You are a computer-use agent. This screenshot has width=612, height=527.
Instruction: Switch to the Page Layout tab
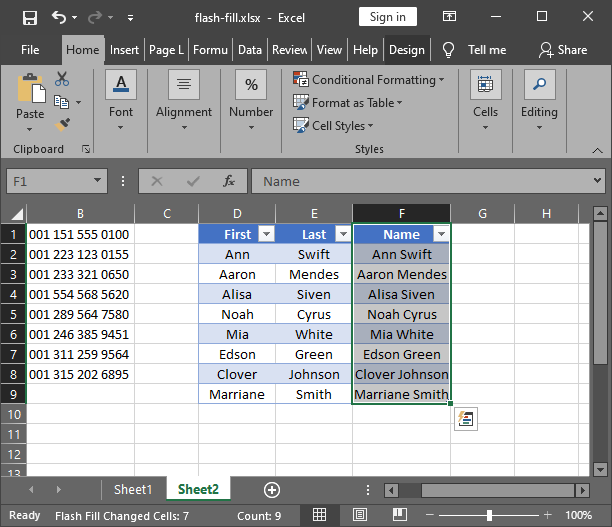pos(166,50)
